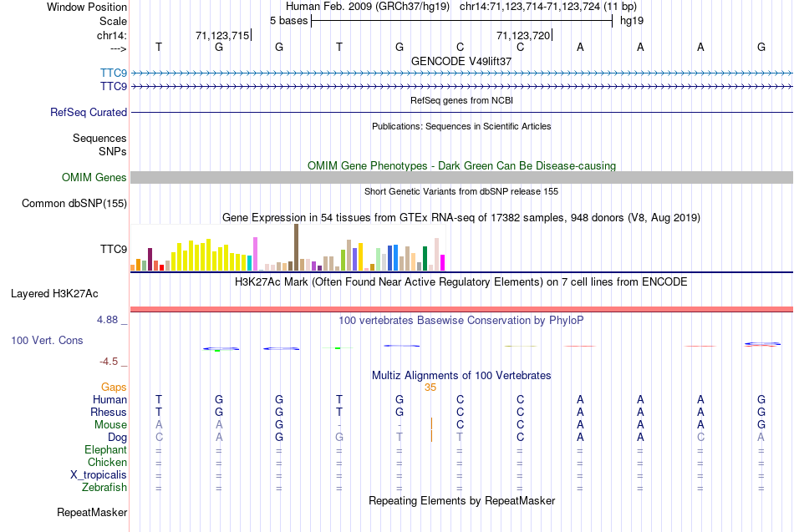This screenshot has height=532, width=794.
Task: Click the Gaps row label
Action: point(114,388)
